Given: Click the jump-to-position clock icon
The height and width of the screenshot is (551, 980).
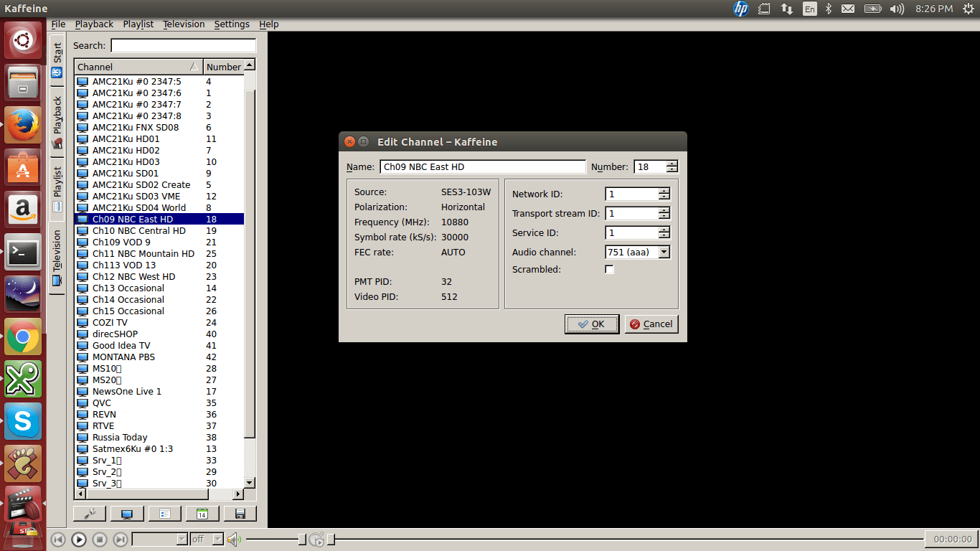Looking at the screenshot, I should (316, 540).
